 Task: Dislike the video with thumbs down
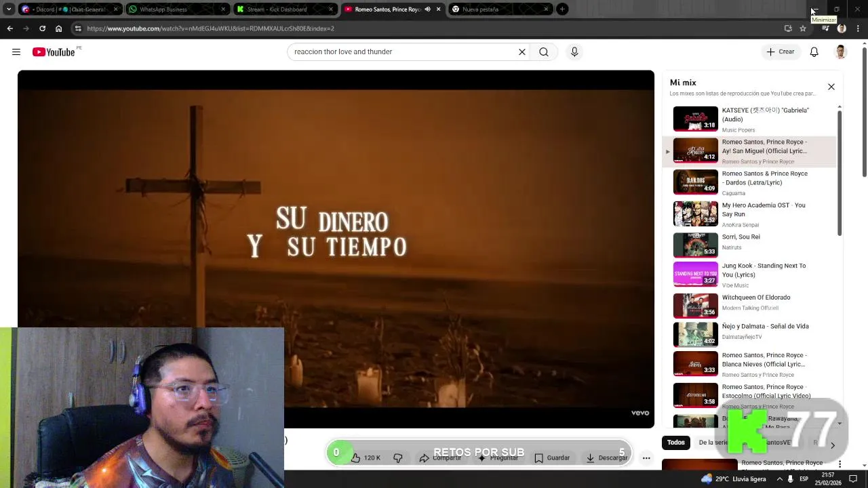[x=398, y=458]
